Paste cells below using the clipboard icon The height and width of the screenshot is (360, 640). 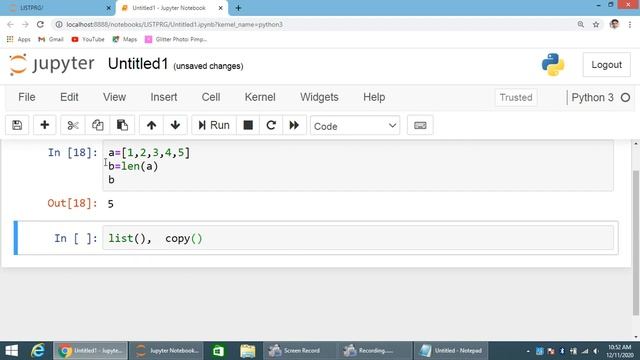pos(122,125)
